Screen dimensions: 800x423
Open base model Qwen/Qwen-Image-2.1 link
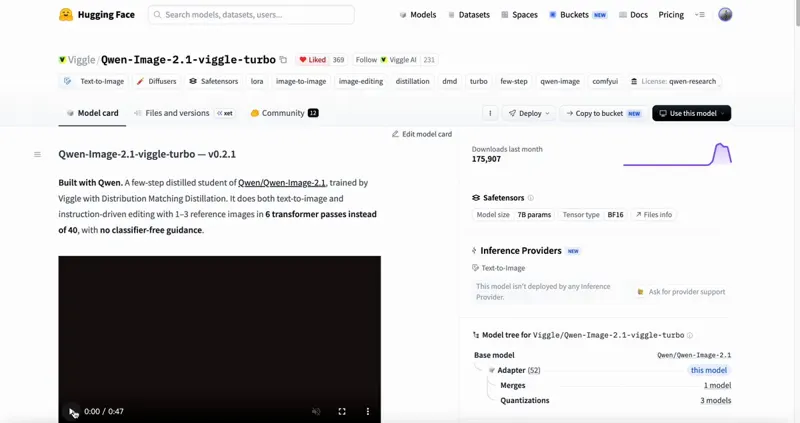694,355
